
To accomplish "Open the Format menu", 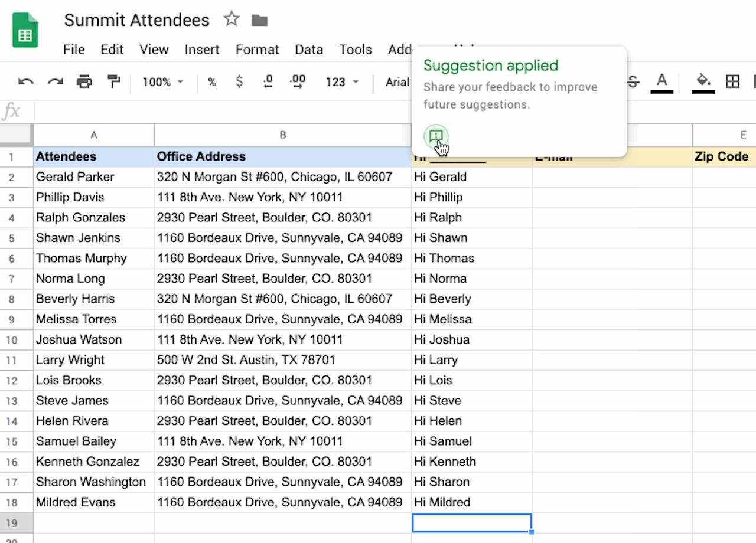I will pyautogui.click(x=257, y=50).
